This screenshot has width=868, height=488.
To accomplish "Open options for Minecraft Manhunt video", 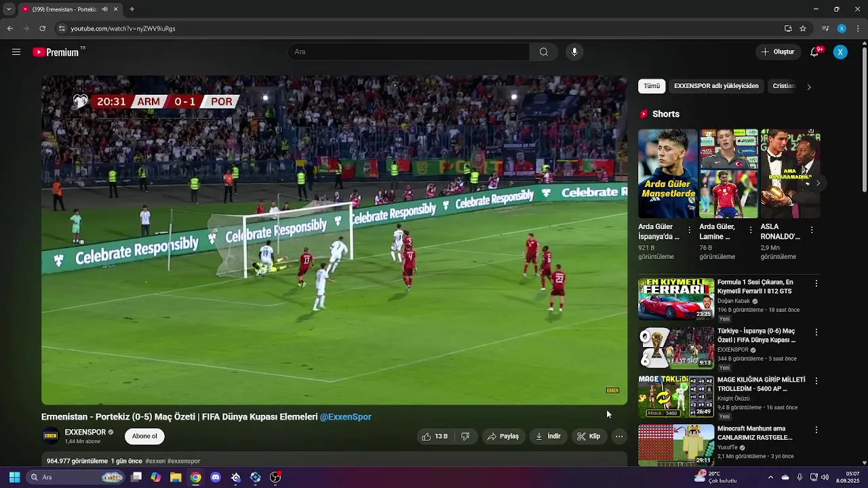I will coord(816,430).
